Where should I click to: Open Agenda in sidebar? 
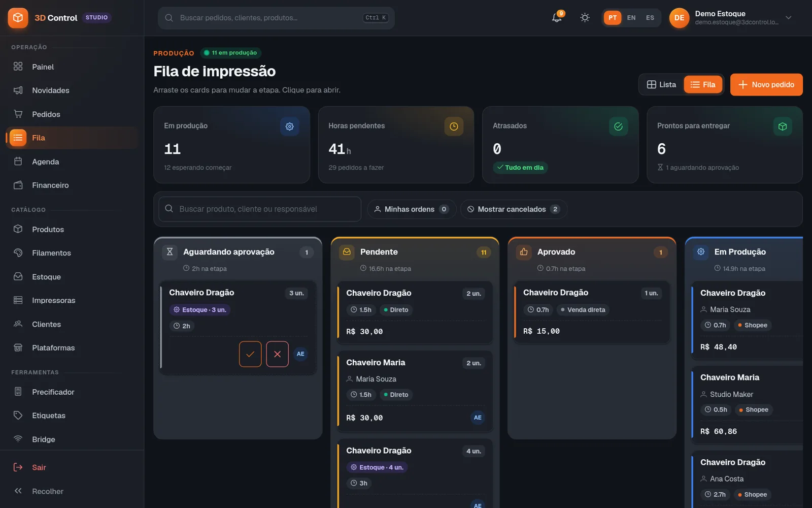(x=72, y=162)
